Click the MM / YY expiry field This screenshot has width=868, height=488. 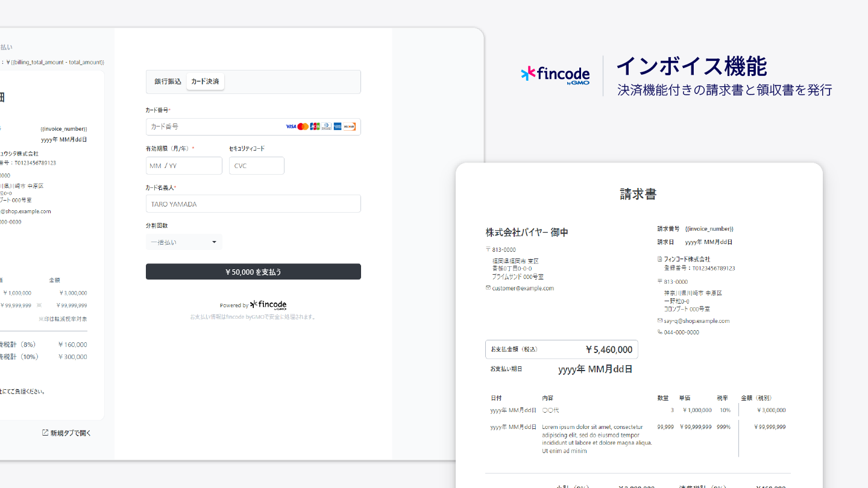(184, 166)
